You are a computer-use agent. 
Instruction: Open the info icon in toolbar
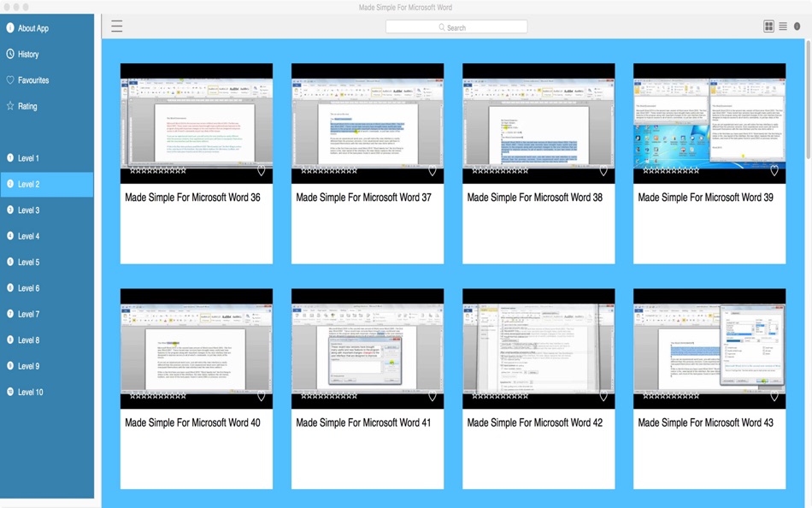[797, 26]
